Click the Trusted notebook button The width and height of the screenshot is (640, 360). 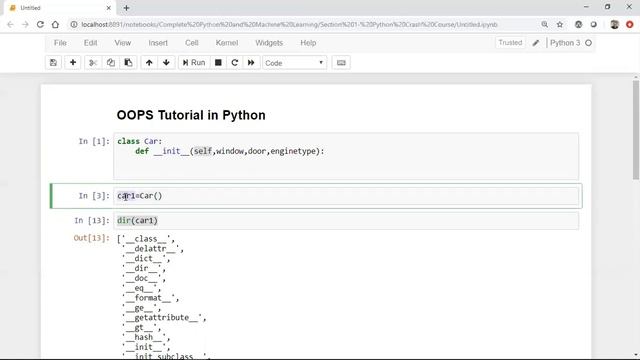[x=510, y=42]
